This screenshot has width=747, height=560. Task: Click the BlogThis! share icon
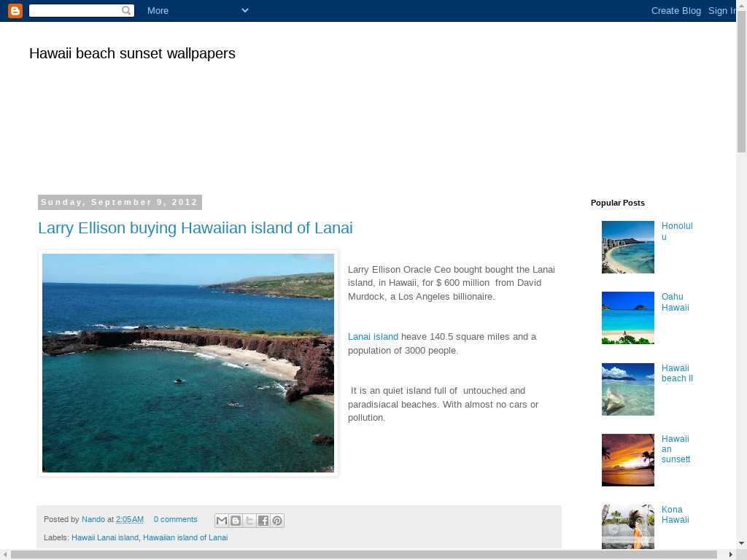(235, 521)
